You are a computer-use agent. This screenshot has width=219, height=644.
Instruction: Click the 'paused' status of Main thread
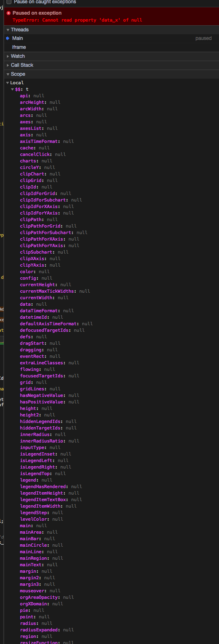(x=204, y=38)
